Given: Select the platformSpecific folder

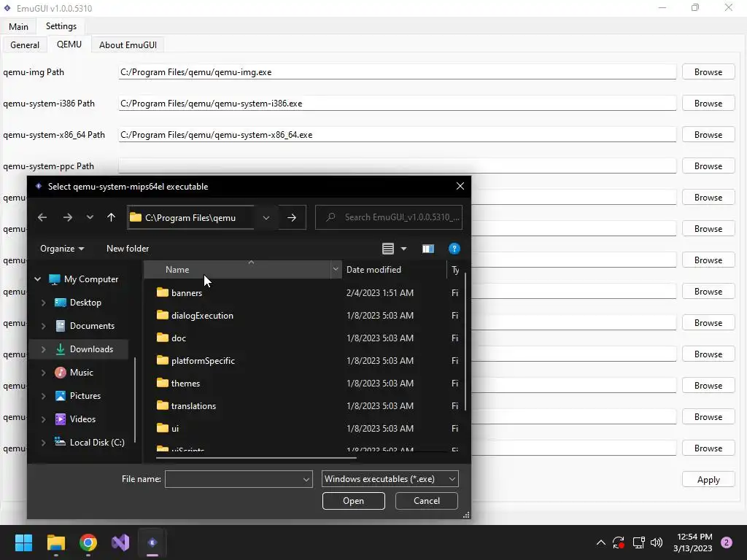Looking at the screenshot, I should (x=196, y=360).
